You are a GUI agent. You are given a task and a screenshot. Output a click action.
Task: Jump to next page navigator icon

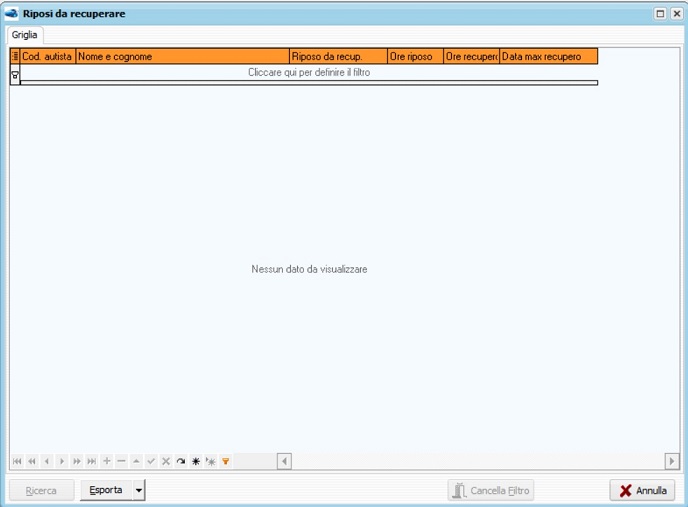(x=77, y=461)
